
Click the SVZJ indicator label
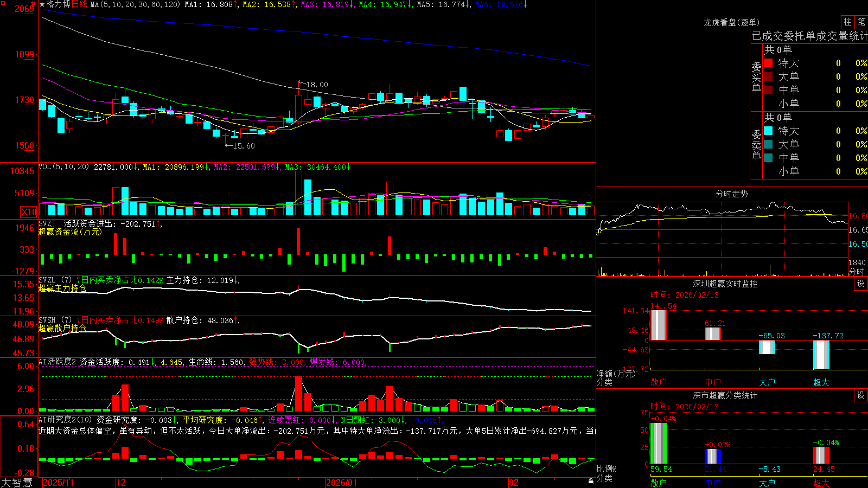pos(47,223)
